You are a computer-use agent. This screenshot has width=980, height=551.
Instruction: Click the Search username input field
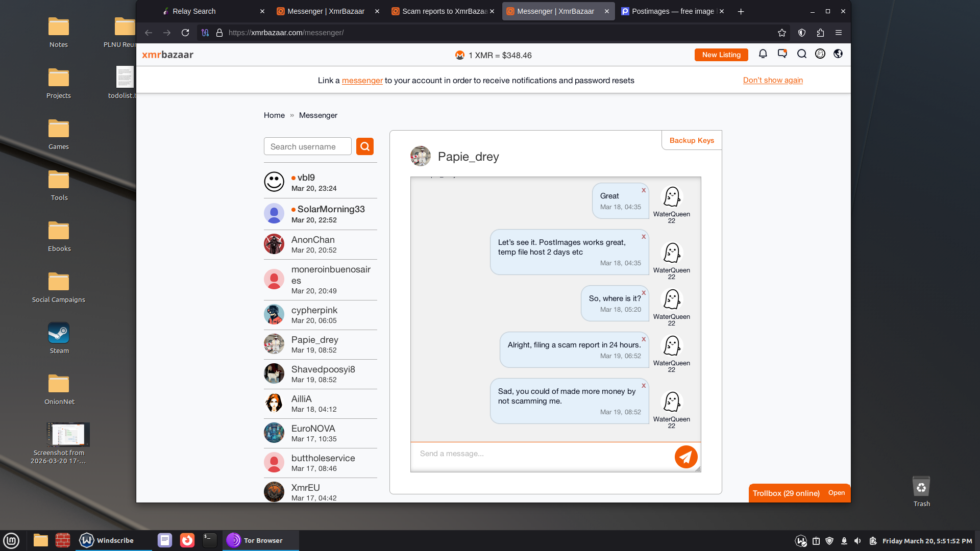[x=307, y=146]
